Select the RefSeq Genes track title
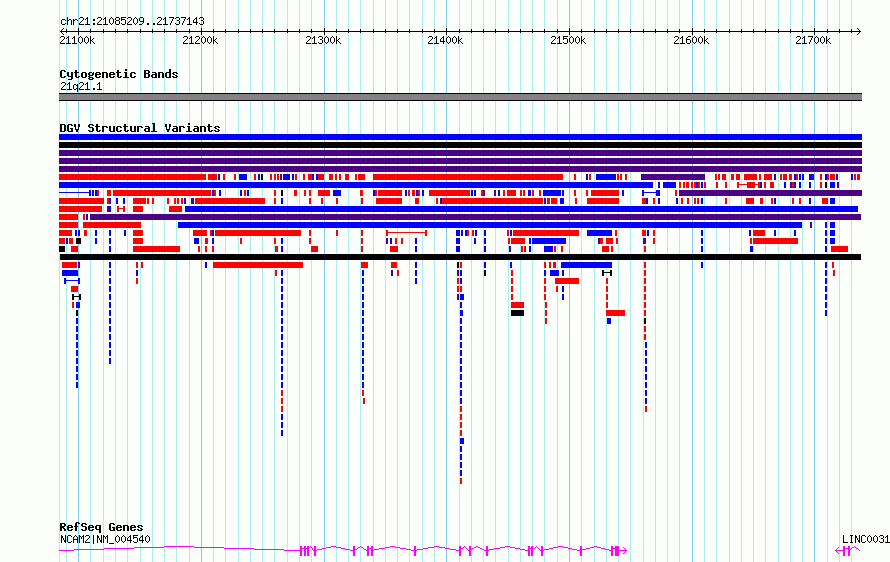The height and width of the screenshot is (562, 890). click(x=101, y=527)
